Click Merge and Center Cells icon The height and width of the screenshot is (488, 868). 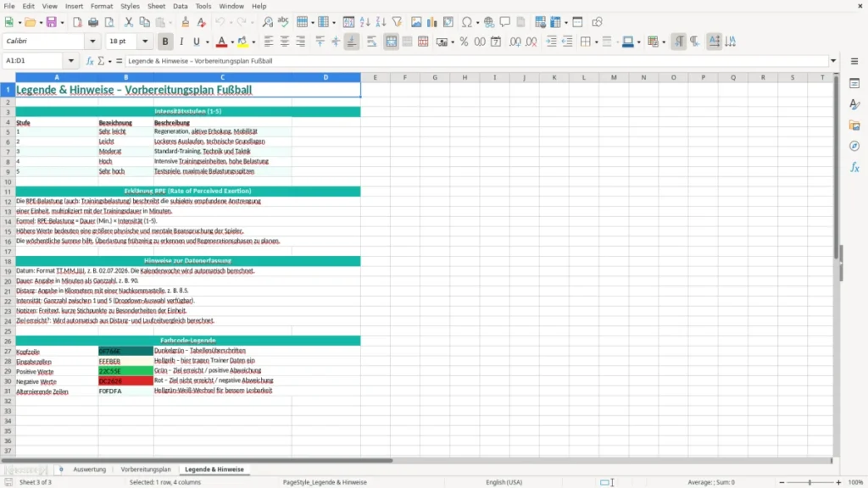(x=391, y=42)
